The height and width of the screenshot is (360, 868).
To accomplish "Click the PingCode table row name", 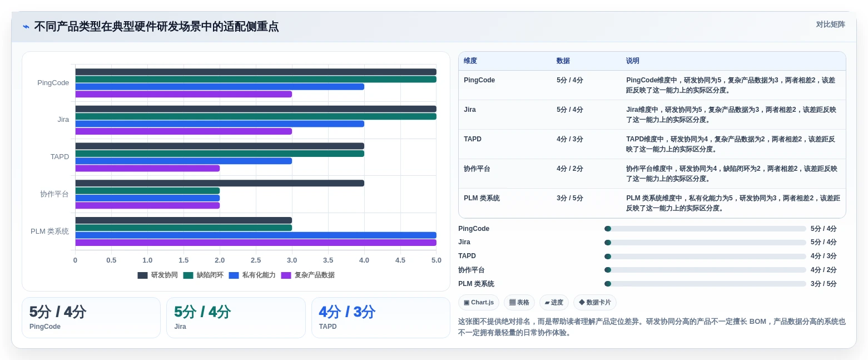I will click(479, 80).
